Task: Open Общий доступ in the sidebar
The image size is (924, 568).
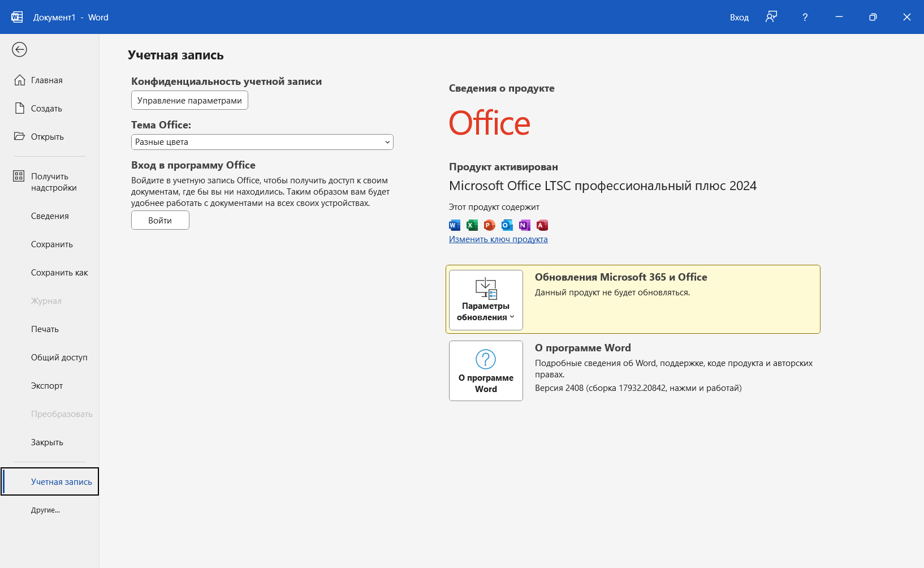Action: point(50,358)
